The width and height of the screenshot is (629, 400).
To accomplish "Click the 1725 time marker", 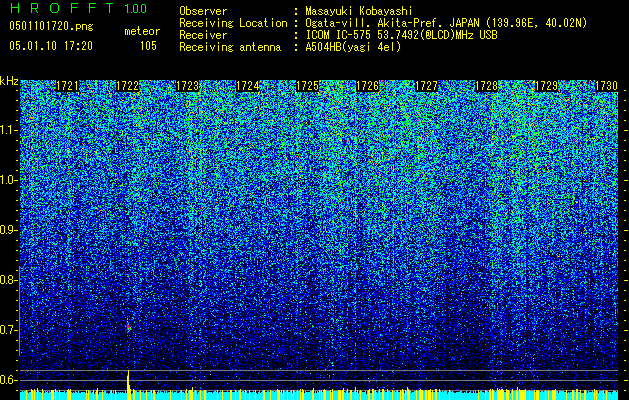I will pos(307,86).
